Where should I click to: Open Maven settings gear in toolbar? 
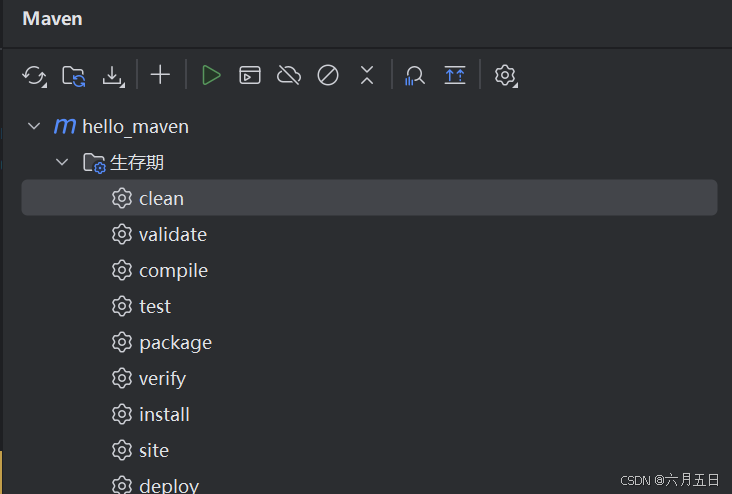click(506, 75)
